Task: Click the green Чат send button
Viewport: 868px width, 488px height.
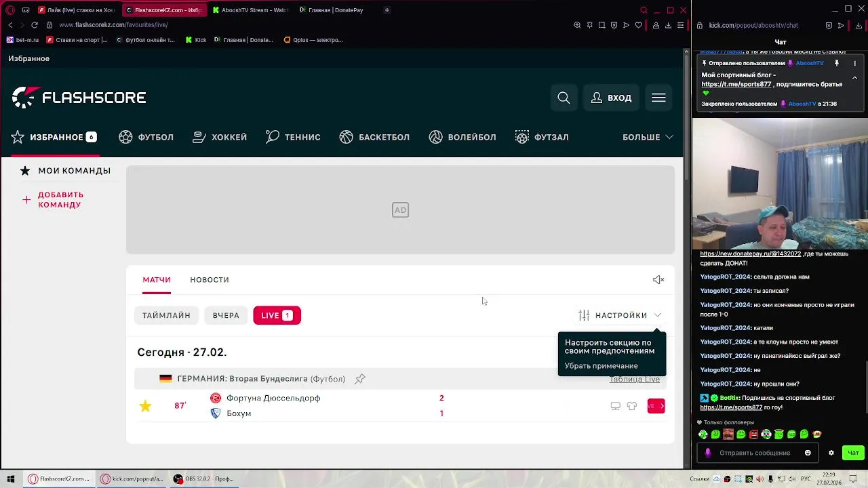Action: pos(853,453)
